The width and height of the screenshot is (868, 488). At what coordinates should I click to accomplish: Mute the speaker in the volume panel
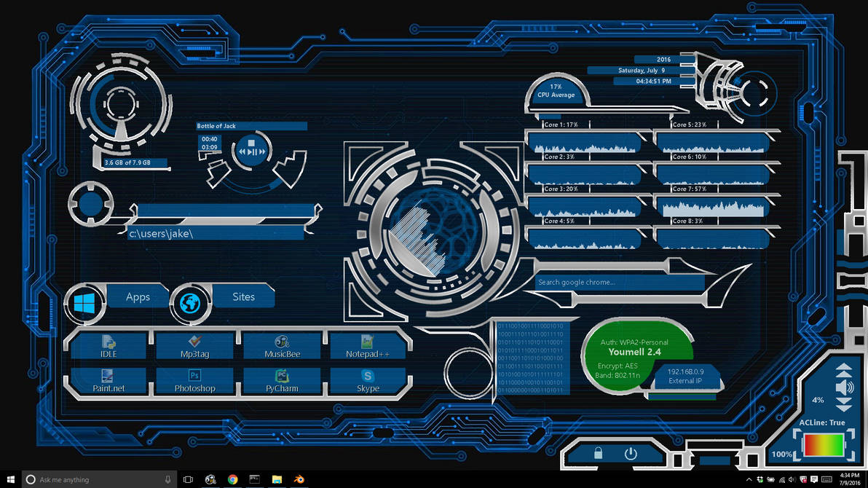coord(846,387)
